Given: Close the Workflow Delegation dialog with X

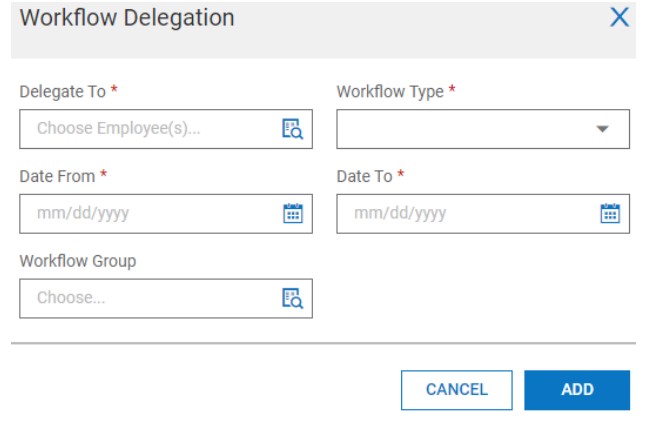Looking at the screenshot, I should click(619, 18).
